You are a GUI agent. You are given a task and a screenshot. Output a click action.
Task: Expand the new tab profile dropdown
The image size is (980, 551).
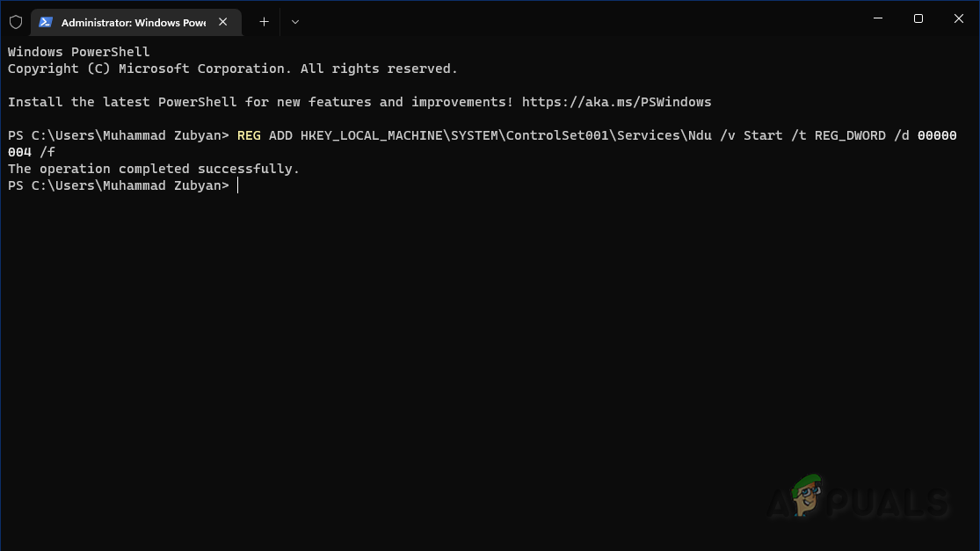(295, 22)
